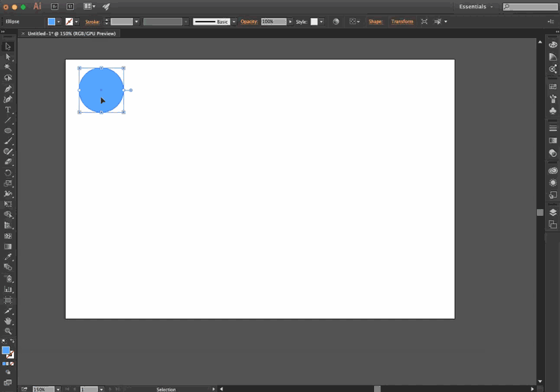The image size is (560, 392).
Task: Select the Scale tool
Action: tap(8, 184)
